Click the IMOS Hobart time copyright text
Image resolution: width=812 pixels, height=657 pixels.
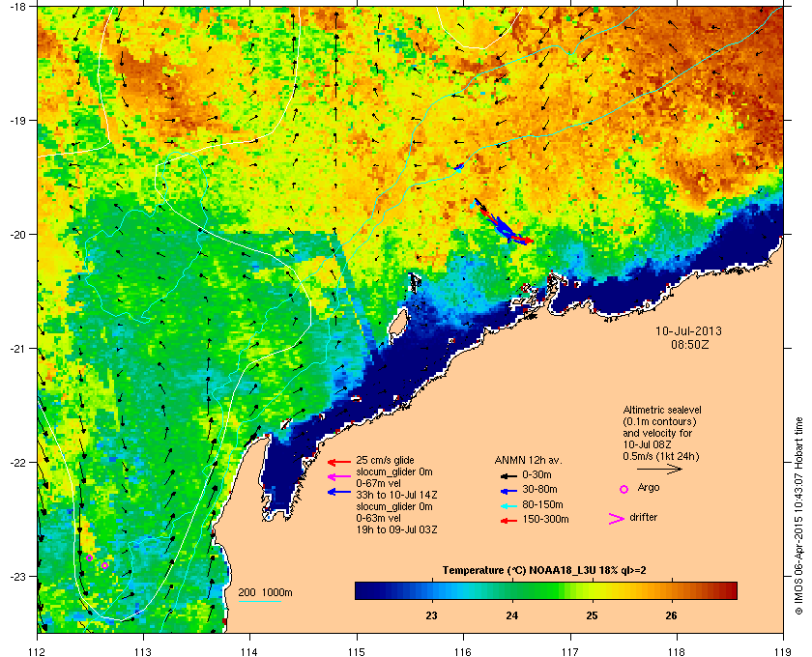(x=798, y=516)
